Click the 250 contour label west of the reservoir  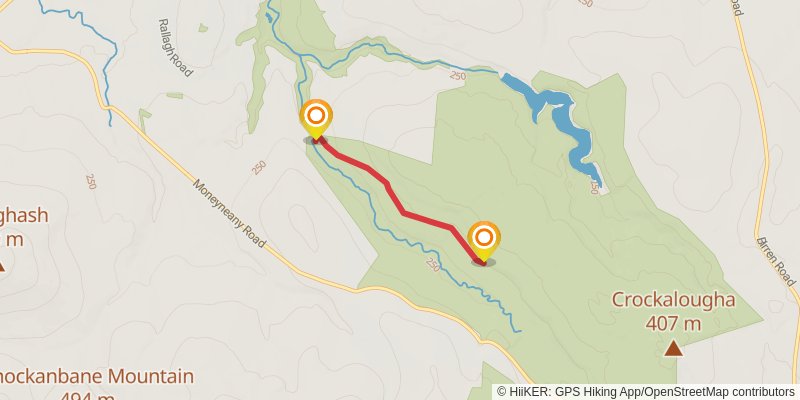(458, 76)
